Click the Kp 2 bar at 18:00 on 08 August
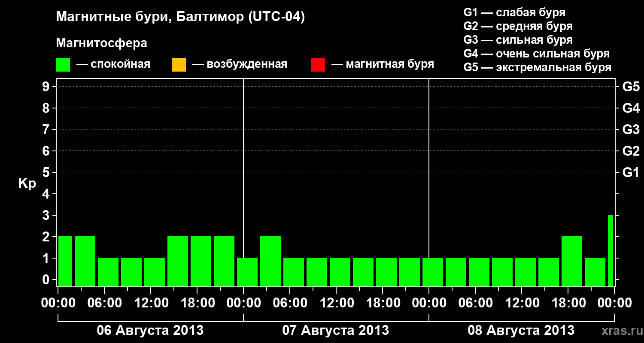 point(572,261)
